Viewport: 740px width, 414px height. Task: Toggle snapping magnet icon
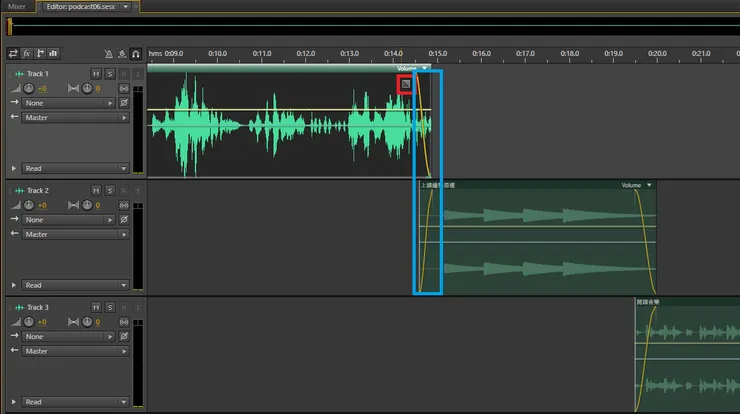[x=135, y=54]
